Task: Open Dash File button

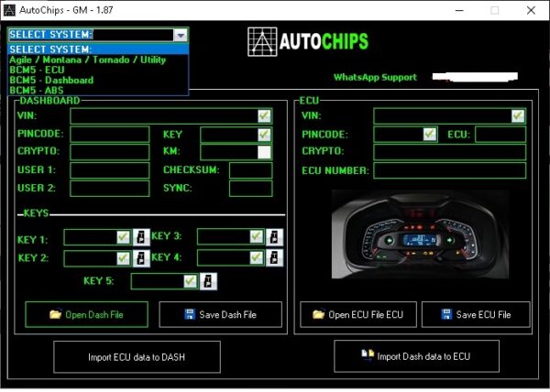Action: point(87,314)
